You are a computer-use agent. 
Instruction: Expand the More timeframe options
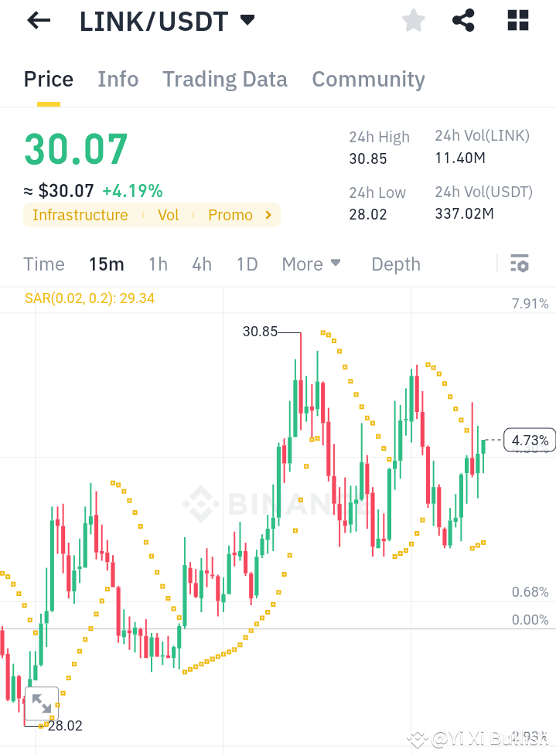(311, 264)
